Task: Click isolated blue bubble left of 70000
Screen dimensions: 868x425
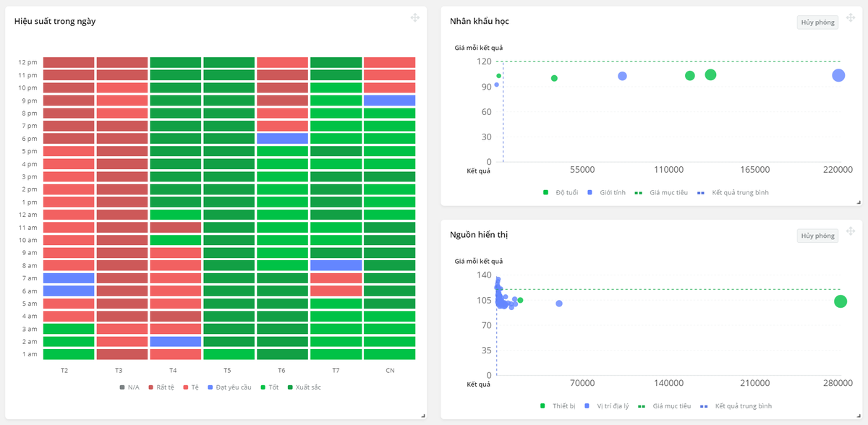Action: [x=559, y=304]
